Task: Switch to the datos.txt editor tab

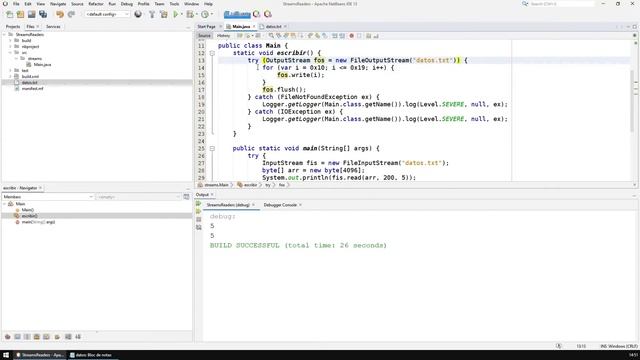Action: coord(273,27)
